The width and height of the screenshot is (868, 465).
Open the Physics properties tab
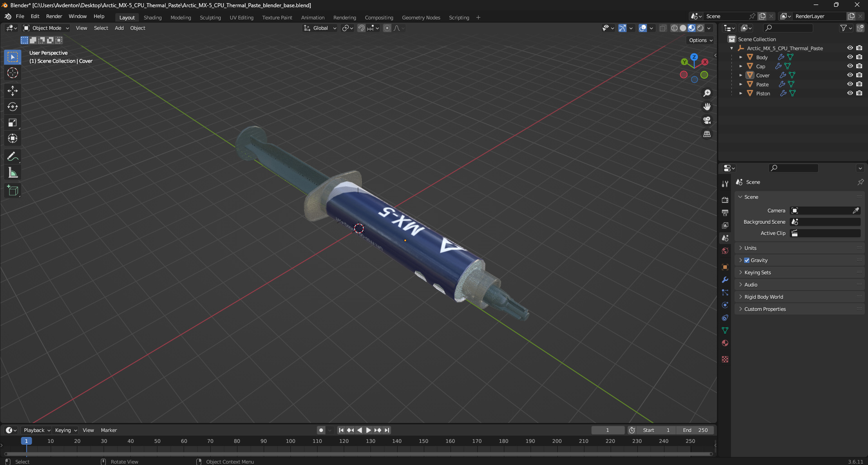pos(725,305)
